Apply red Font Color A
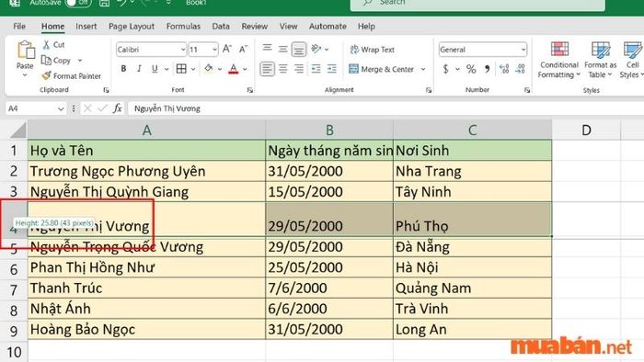644x362 pixels. pos(234,69)
